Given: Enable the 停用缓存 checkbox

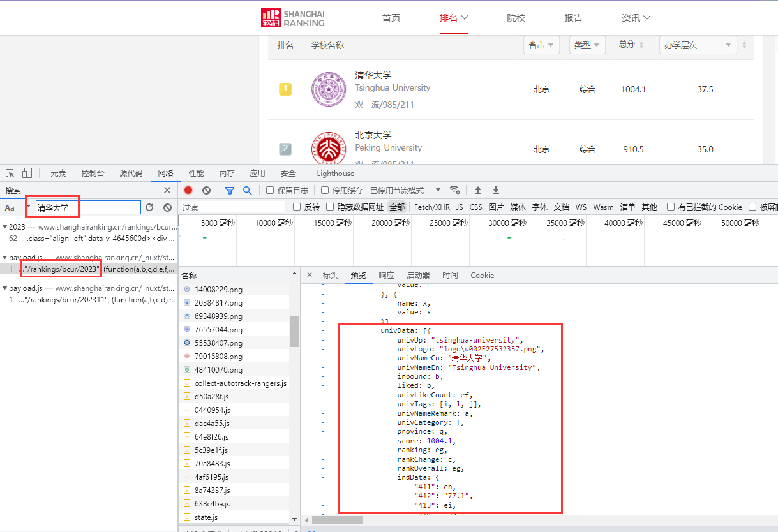Looking at the screenshot, I should click(325, 190).
